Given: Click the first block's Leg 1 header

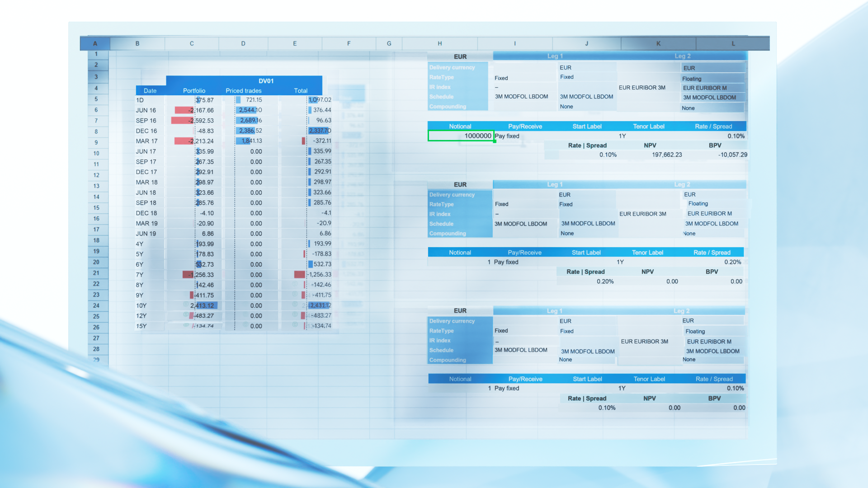Looking at the screenshot, I should [555, 56].
